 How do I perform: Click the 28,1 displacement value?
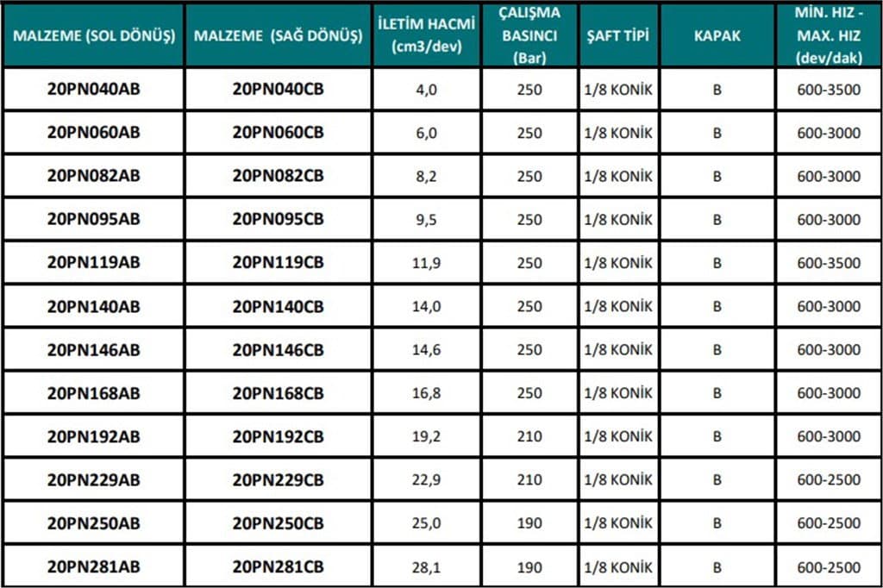[426, 566]
